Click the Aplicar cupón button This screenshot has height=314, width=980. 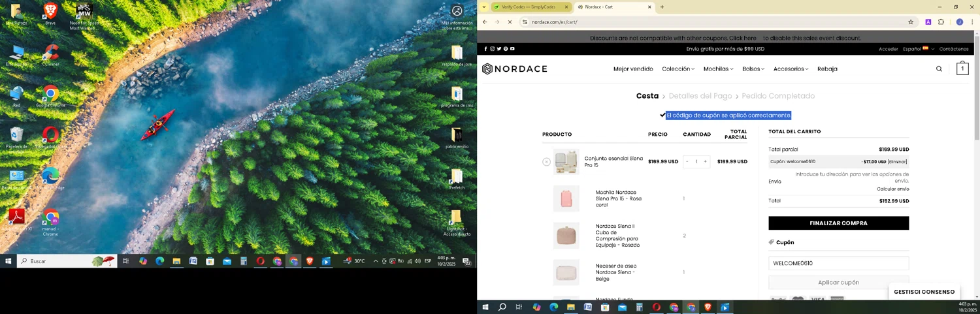838,283
